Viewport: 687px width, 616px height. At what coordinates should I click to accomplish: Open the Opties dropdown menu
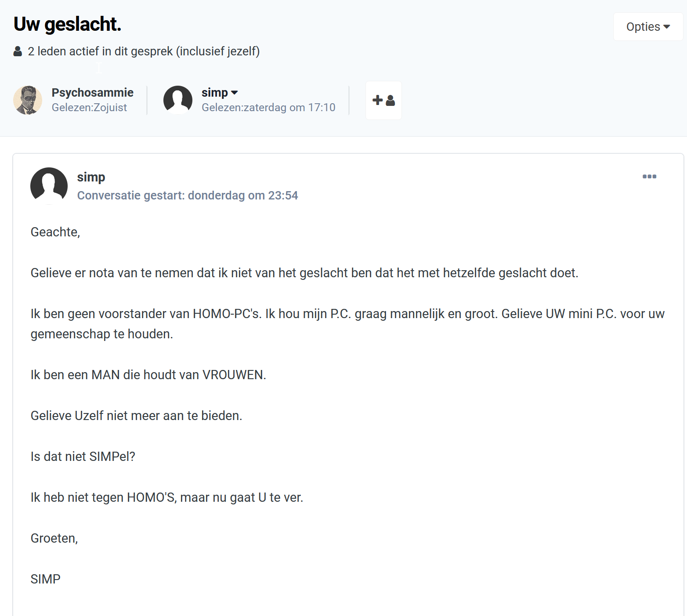648,27
